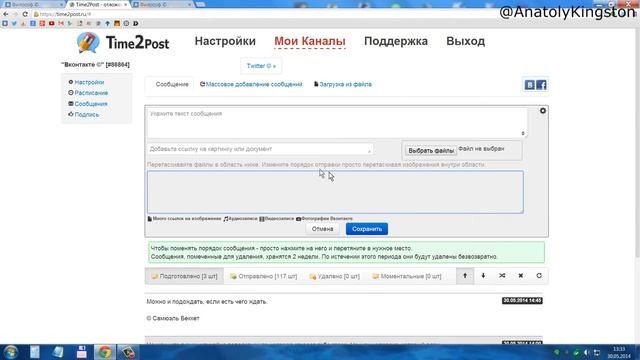The width and height of the screenshot is (640, 360).
Task: Switch to the third browser tab
Action: [162, 4]
